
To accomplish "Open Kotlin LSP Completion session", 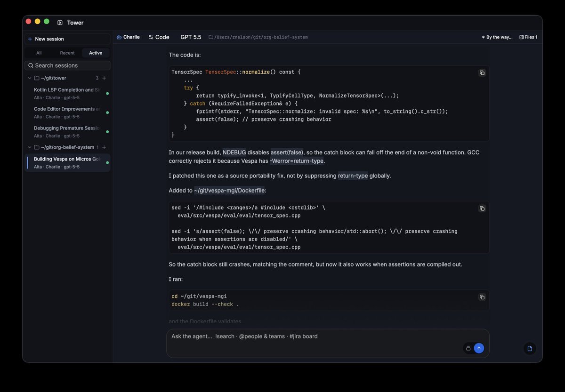I will coord(67,93).
